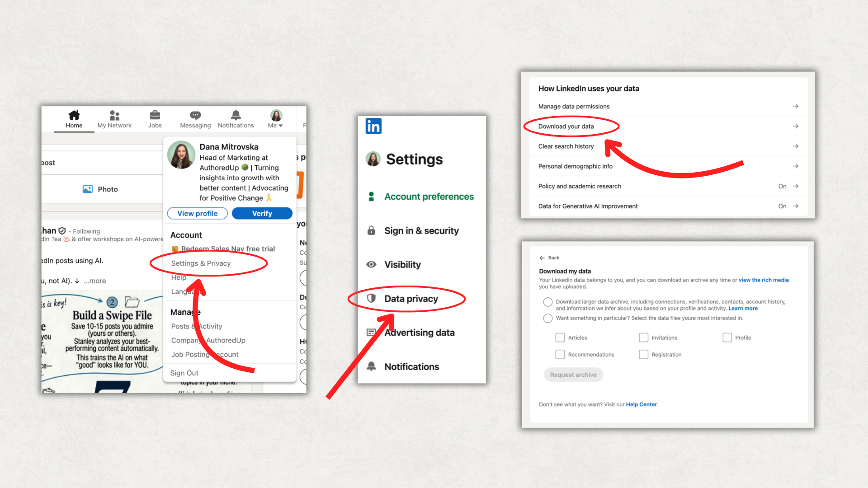Click arrow on Download your data row
868x488 pixels.
click(796, 127)
